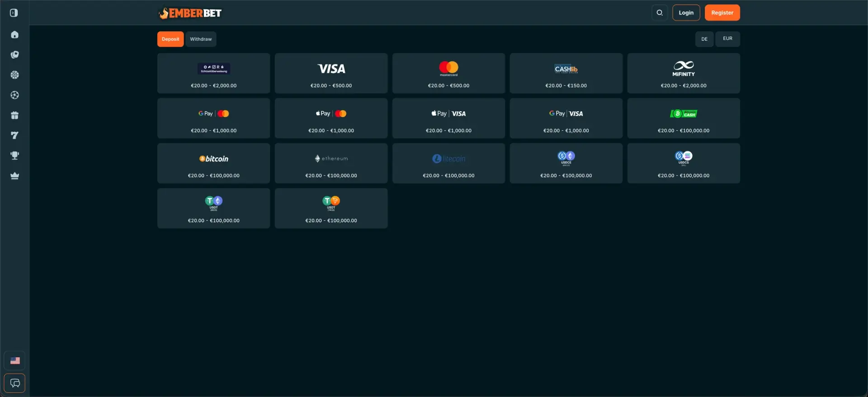
Task: Select the MiFinity payment option
Action: click(x=684, y=73)
